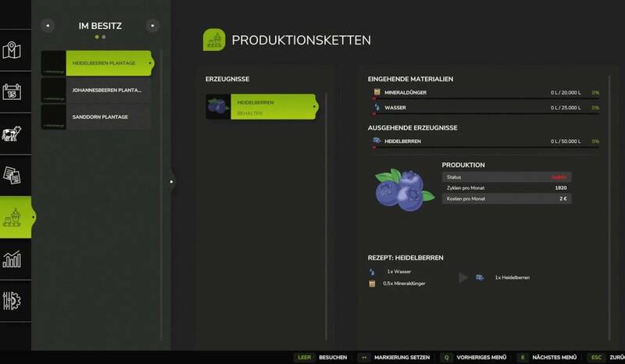Click the Mineraldünger material icon
625x364 pixels.
[377, 92]
